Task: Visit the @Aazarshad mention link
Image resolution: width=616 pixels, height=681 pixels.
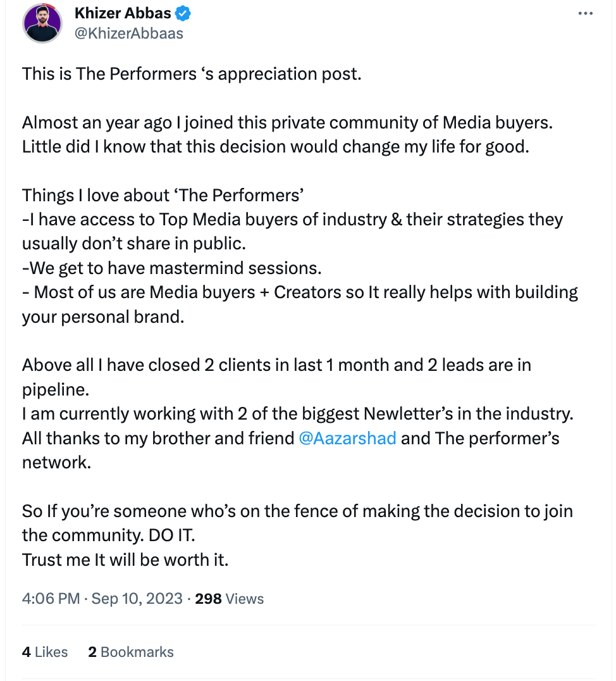Action: 347,438
